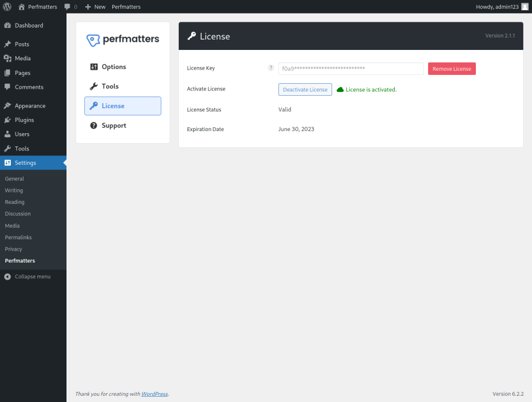
Task: Open Users in sidebar menu
Action: [x=33, y=134]
